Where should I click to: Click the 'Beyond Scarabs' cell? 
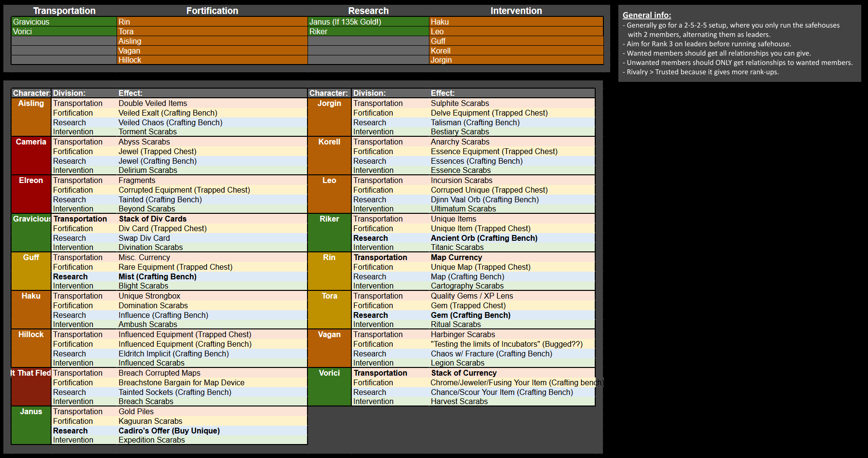click(x=212, y=209)
